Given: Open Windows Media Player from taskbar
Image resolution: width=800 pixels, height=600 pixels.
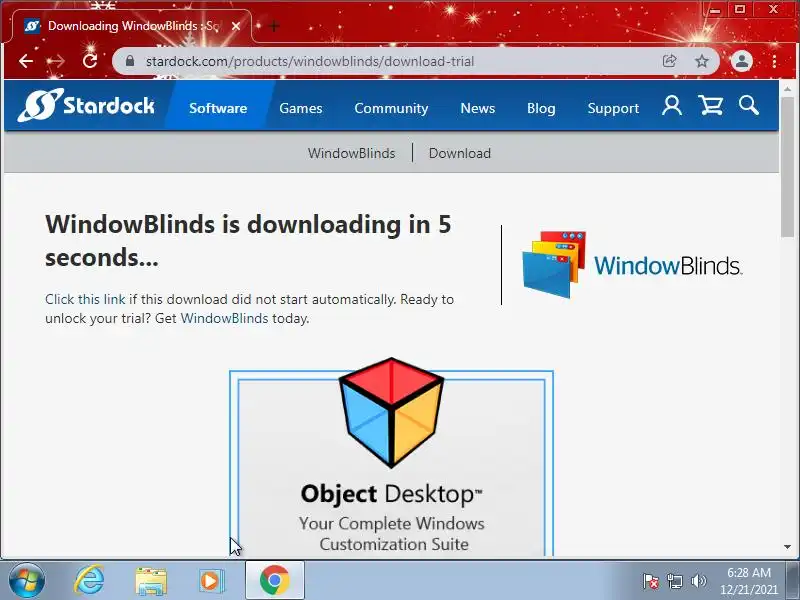Looking at the screenshot, I should [x=211, y=581].
